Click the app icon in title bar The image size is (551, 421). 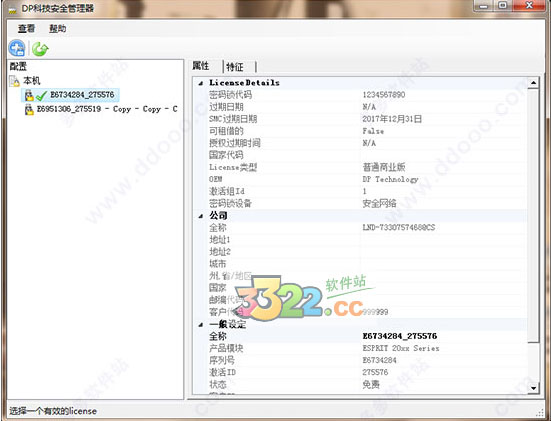[13, 9]
